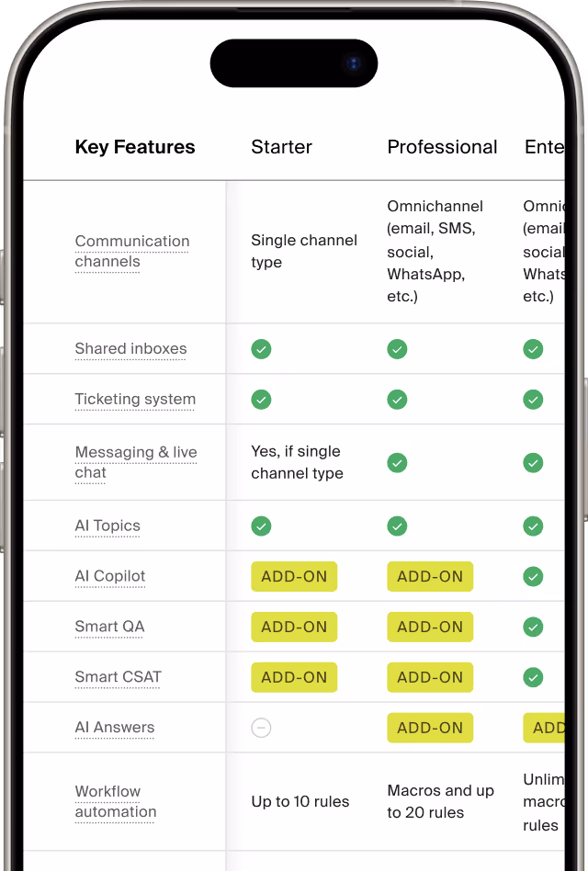The width and height of the screenshot is (588, 871).
Task: Click Professional checkmark for Ticketing system
Action: click(x=397, y=400)
